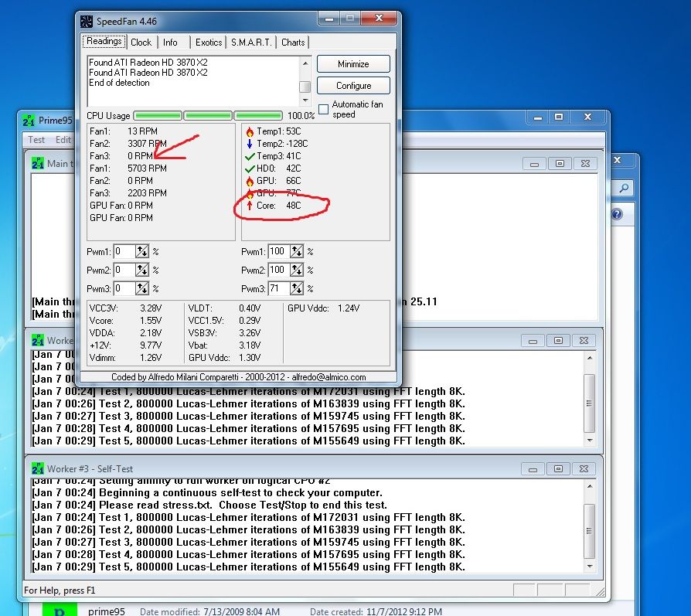
Task: Close the Worker #3 Self-Test window
Action: [584, 469]
